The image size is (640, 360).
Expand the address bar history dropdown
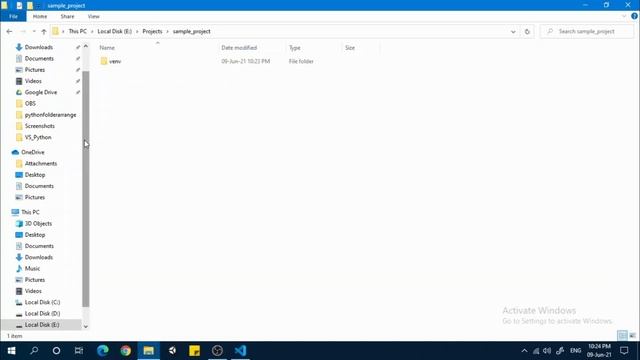tap(513, 31)
